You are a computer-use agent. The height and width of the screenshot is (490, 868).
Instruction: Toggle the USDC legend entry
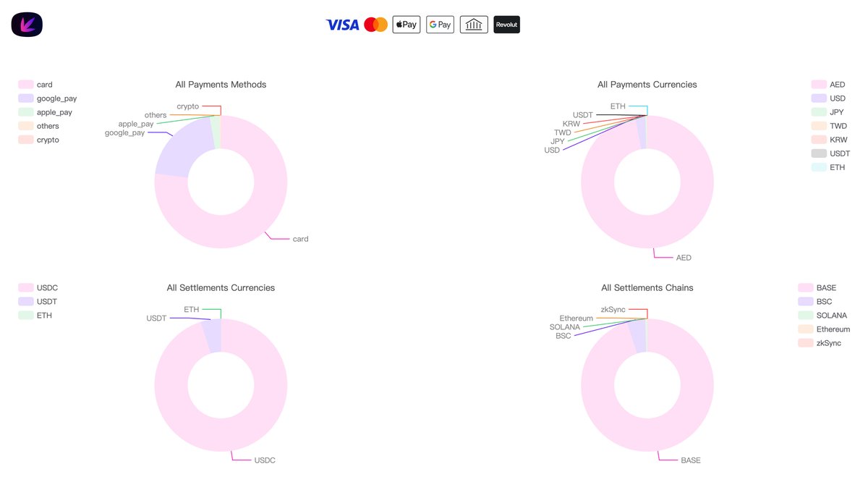38,288
